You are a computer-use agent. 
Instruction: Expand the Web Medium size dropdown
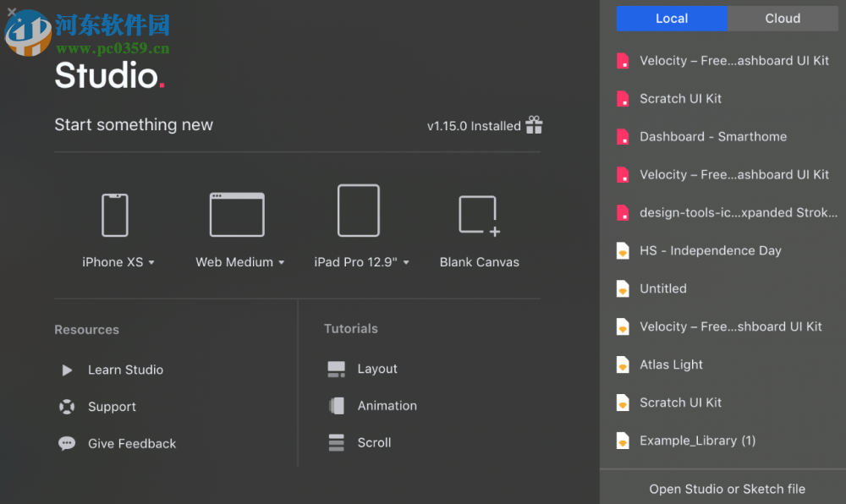tap(281, 262)
